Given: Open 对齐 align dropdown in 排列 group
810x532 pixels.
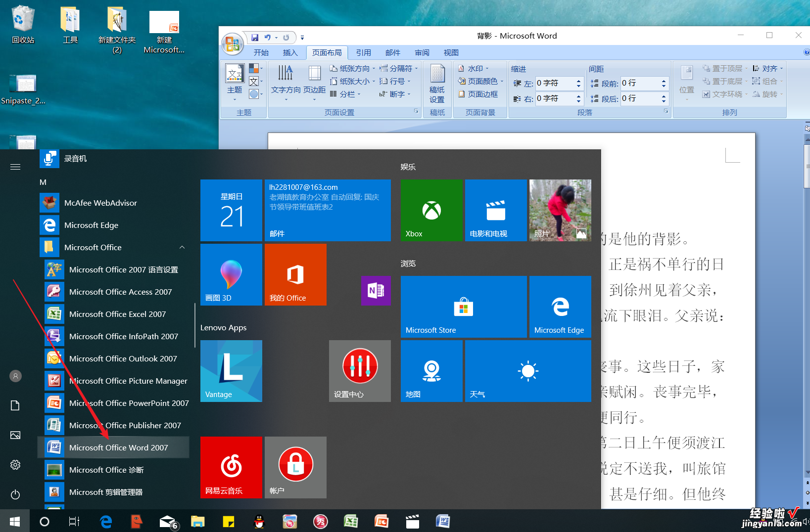Looking at the screenshot, I should (x=768, y=68).
